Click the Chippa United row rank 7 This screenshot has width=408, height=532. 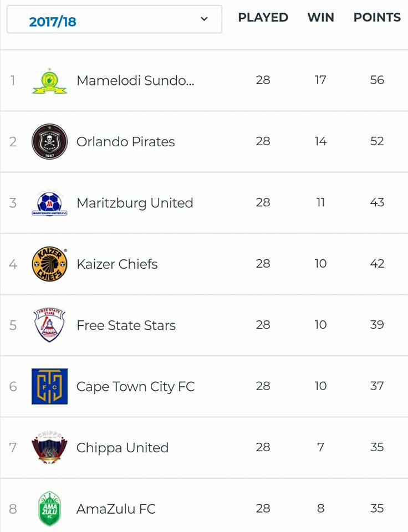pos(13,448)
